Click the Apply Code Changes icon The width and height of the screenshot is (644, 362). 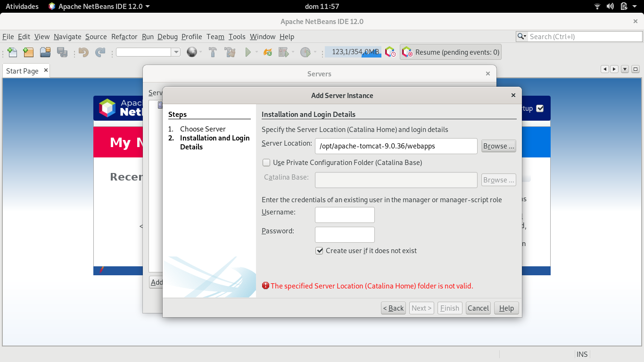[268, 52]
